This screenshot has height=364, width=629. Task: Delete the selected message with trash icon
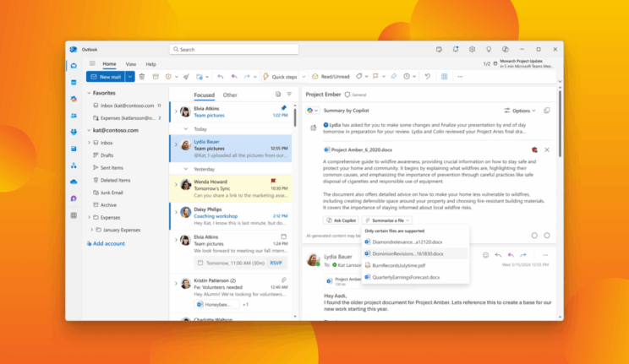(142, 77)
